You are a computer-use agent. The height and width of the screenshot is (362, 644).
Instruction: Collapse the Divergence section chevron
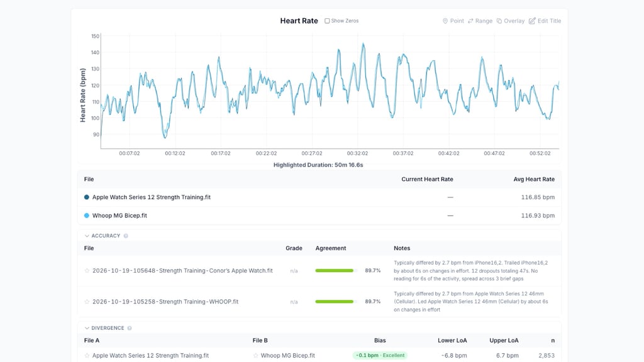coord(87,328)
